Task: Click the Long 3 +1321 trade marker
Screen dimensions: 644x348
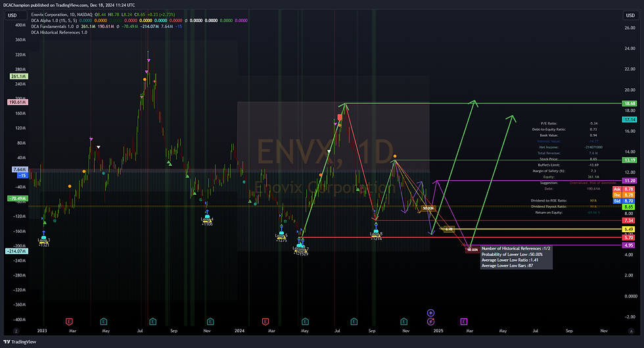Action: tap(43, 239)
